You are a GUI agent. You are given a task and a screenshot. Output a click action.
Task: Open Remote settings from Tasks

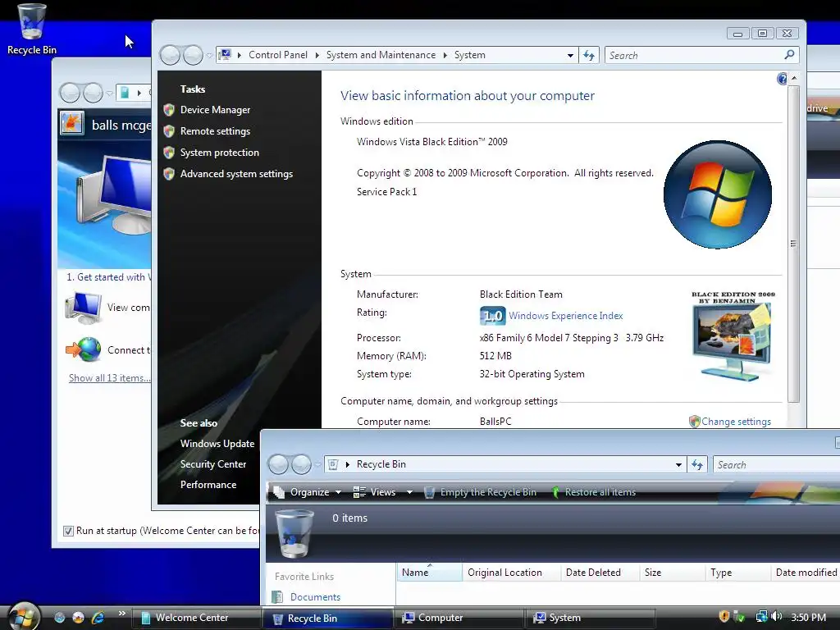(x=215, y=131)
